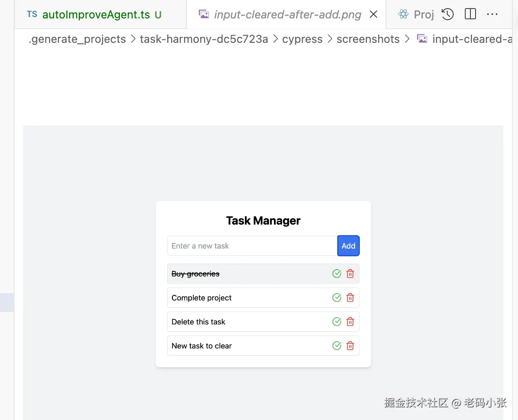Open the editor timeline history icon
The width and height of the screenshot is (518, 420).
(x=447, y=14)
